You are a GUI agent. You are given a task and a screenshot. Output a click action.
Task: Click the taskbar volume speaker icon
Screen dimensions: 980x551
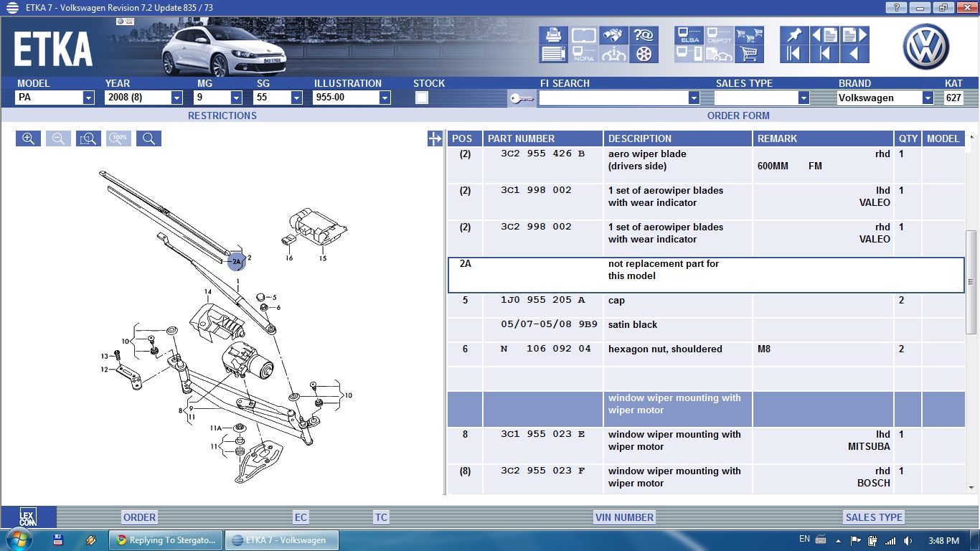pyautogui.click(x=908, y=540)
